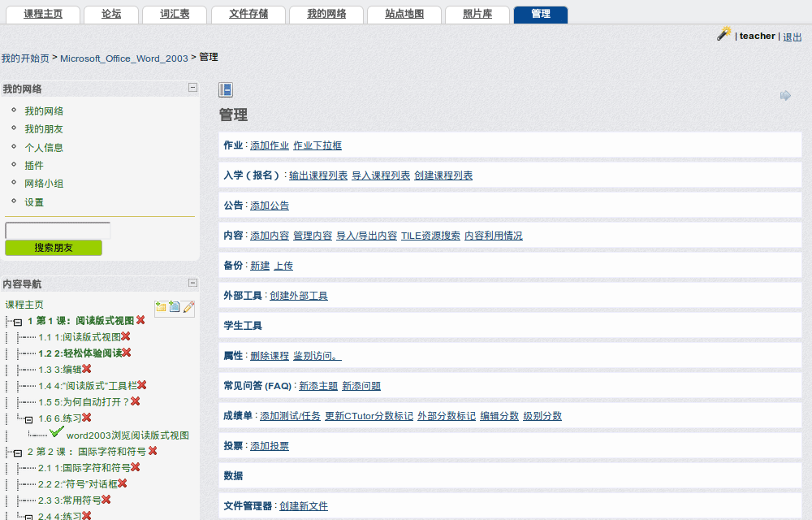Open the 添加作业 link
812x520 pixels.
pyautogui.click(x=268, y=145)
